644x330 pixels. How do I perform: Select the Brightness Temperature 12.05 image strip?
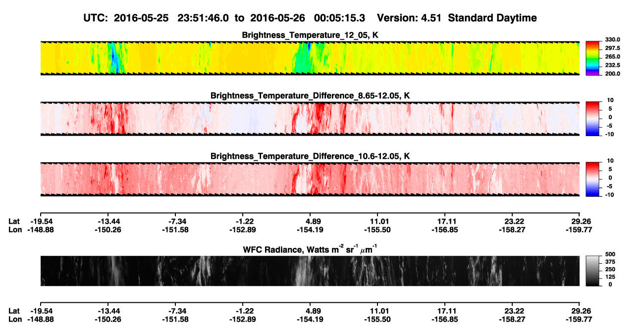click(x=310, y=58)
